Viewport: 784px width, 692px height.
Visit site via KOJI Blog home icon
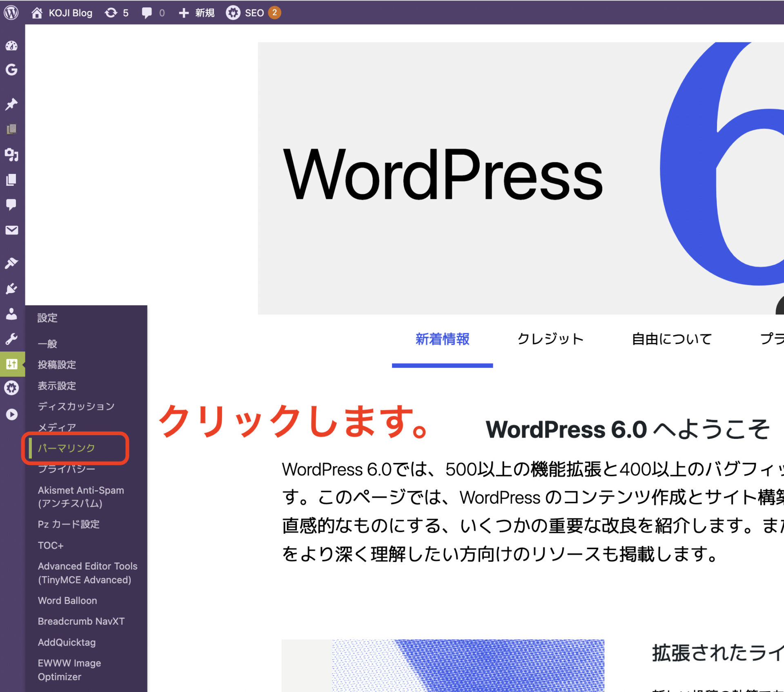pos(37,13)
